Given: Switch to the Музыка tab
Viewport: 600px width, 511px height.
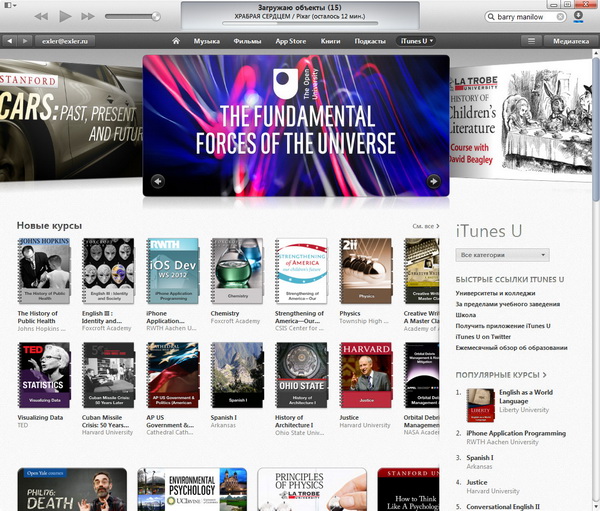Looking at the screenshot, I should click(206, 41).
